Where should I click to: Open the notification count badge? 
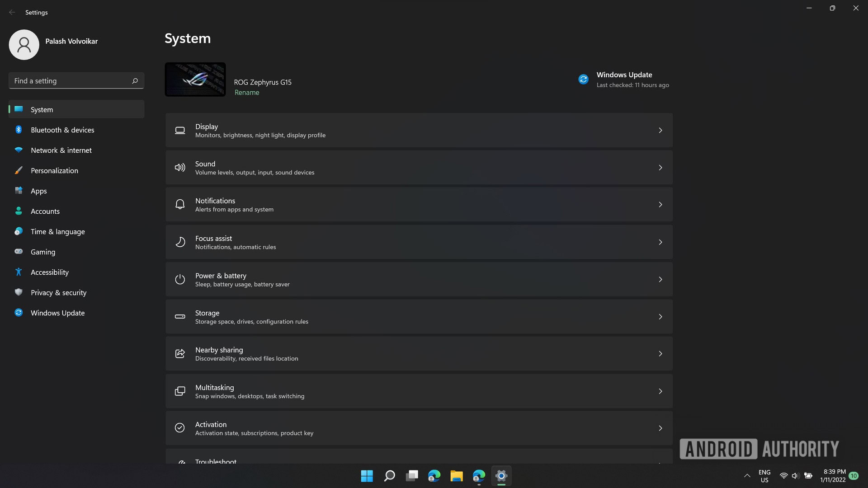pyautogui.click(x=854, y=476)
